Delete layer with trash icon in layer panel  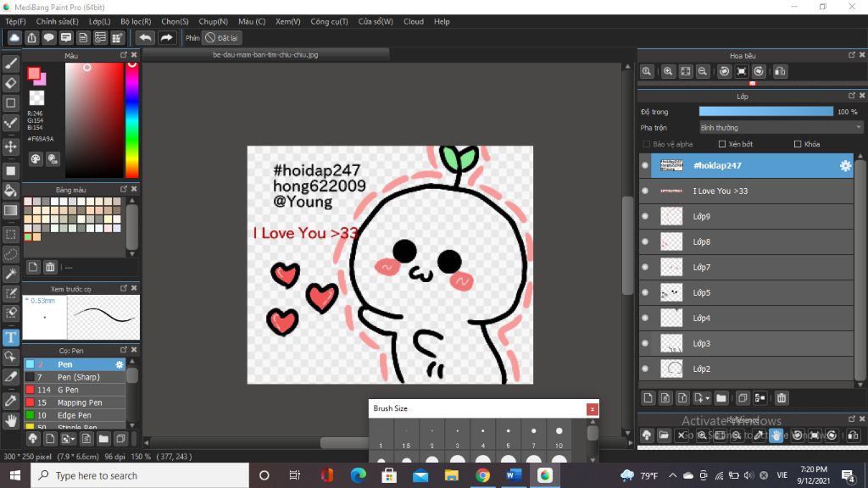click(x=781, y=398)
